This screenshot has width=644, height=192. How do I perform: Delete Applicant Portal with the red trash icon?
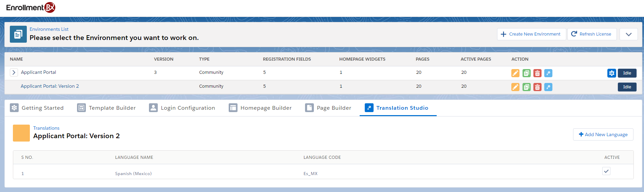point(537,73)
